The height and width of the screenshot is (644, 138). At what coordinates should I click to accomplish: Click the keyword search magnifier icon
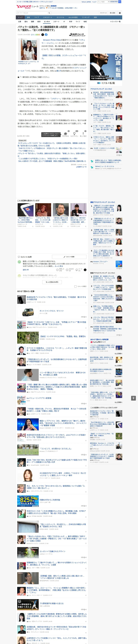(x=49, y=13)
